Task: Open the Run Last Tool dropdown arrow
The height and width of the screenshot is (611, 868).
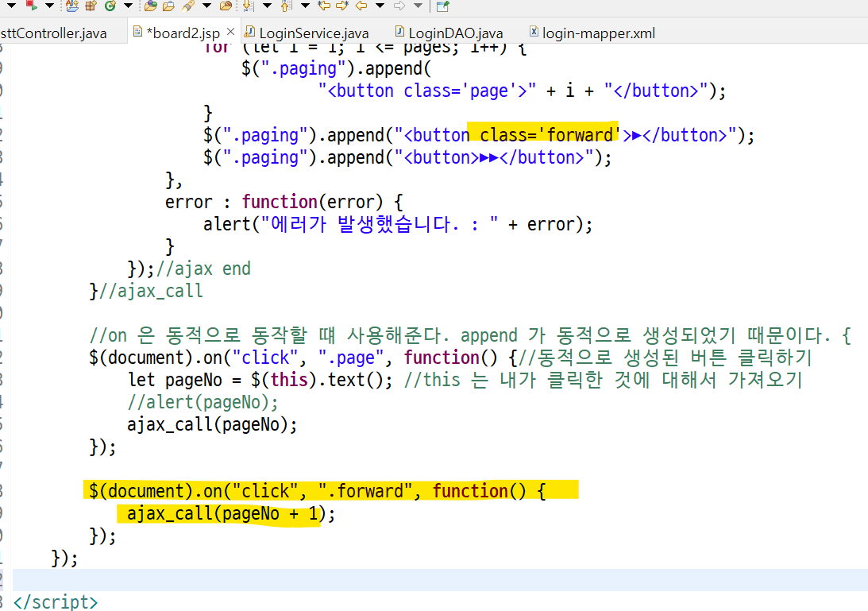Action: click(49, 6)
